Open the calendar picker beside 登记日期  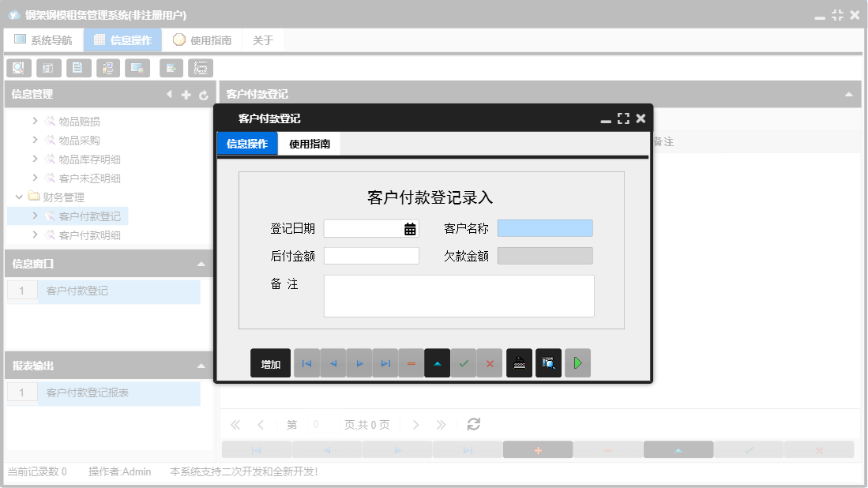pos(408,227)
